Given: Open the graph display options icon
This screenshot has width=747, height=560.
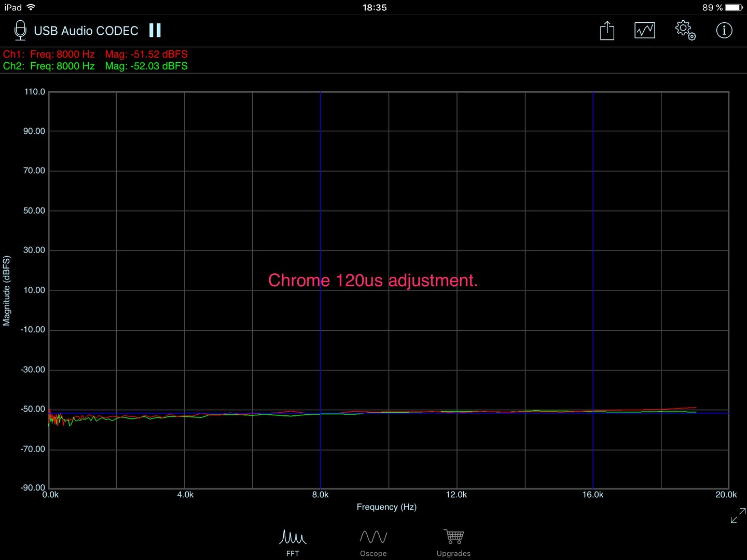Looking at the screenshot, I should (x=645, y=31).
